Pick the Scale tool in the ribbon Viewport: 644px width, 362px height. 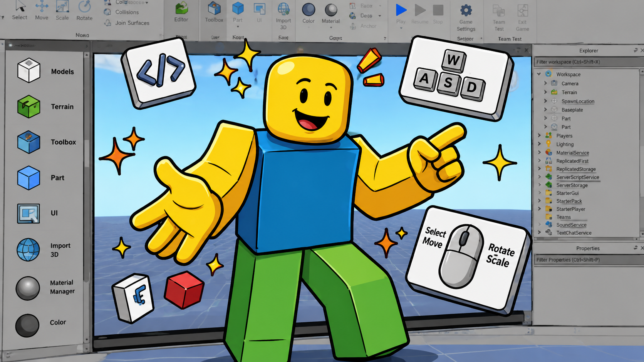point(62,10)
